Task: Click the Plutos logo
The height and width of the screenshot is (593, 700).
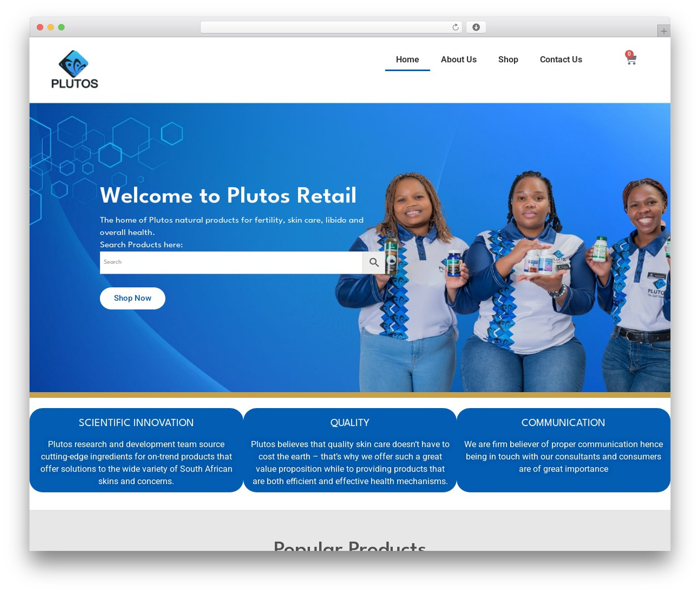Action: 74,69
